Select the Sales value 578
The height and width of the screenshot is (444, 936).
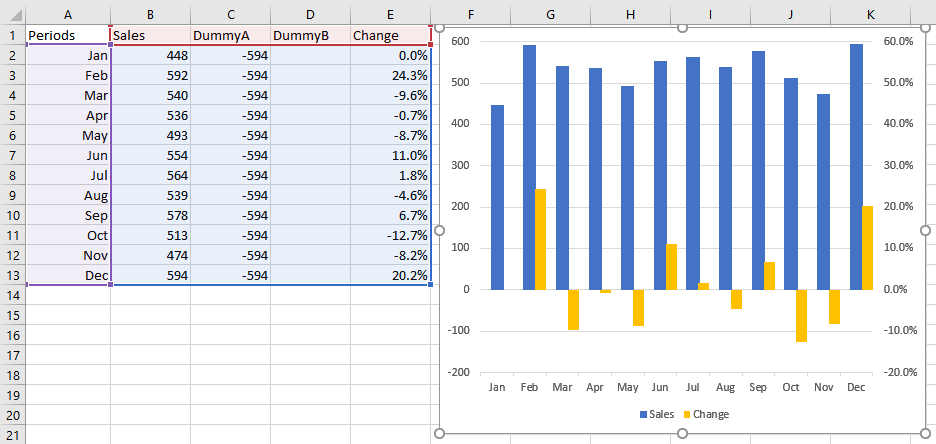point(150,215)
